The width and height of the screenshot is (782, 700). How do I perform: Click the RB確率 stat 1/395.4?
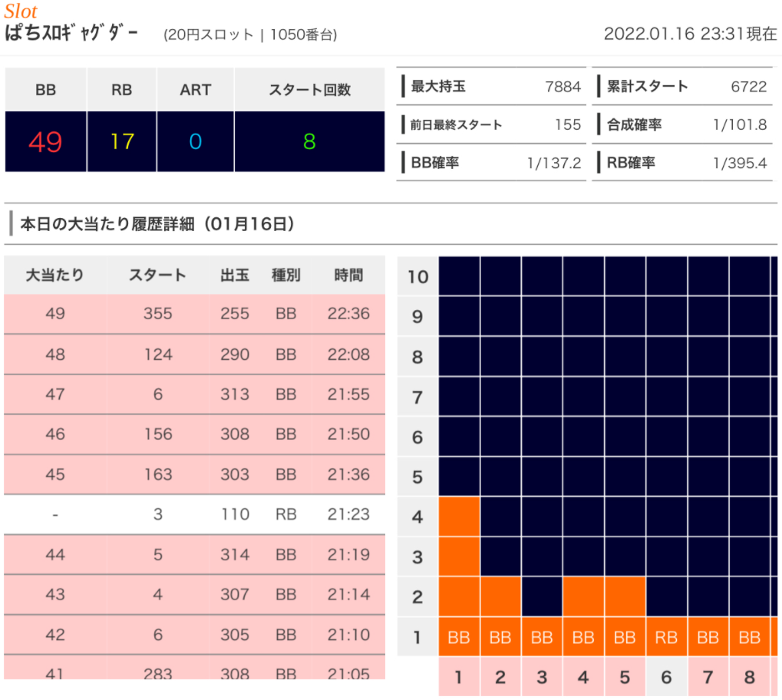pyautogui.click(x=740, y=163)
